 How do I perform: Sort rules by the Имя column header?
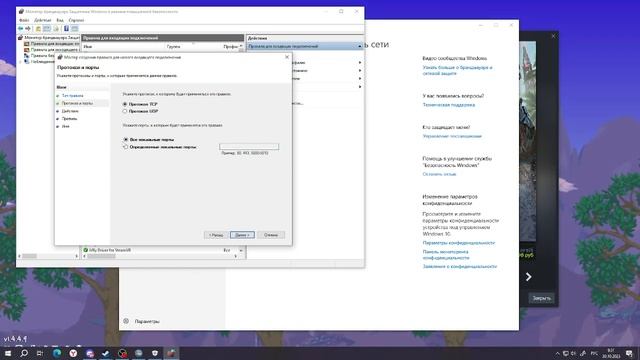tap(88, 47)
